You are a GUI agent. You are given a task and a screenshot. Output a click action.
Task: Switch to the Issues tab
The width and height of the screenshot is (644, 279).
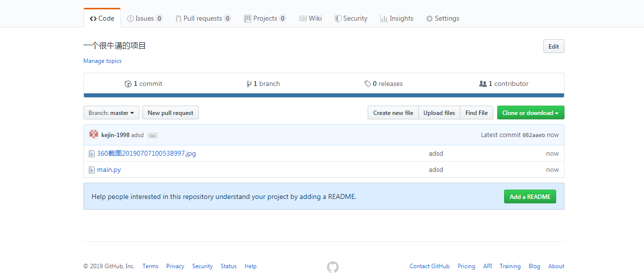point(145,18)
